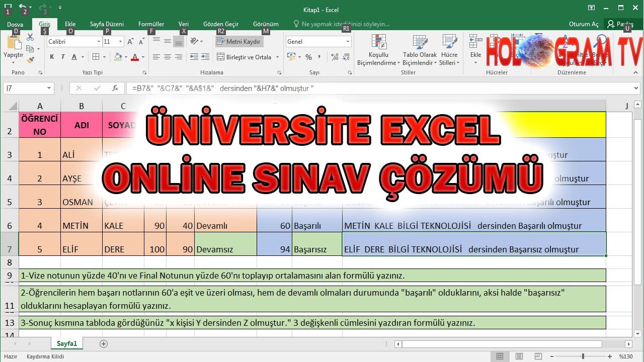Select cell containing METİN in column B
Viewport: 644px width, 362px height.
point(82,220)
